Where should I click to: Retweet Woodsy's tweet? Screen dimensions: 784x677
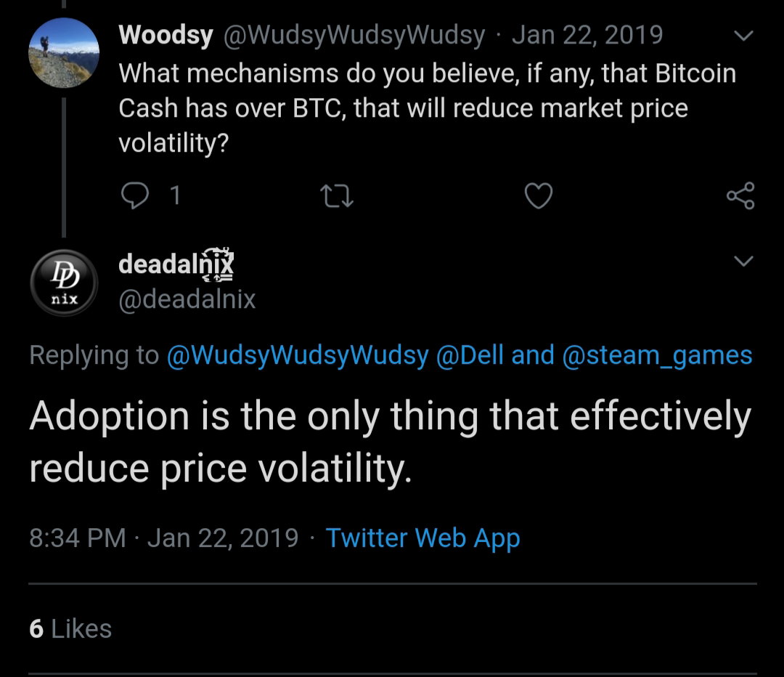point(337,196)
